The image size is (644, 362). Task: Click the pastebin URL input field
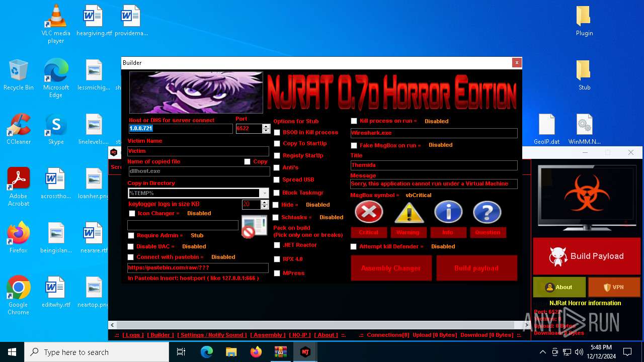pos(198,267)
